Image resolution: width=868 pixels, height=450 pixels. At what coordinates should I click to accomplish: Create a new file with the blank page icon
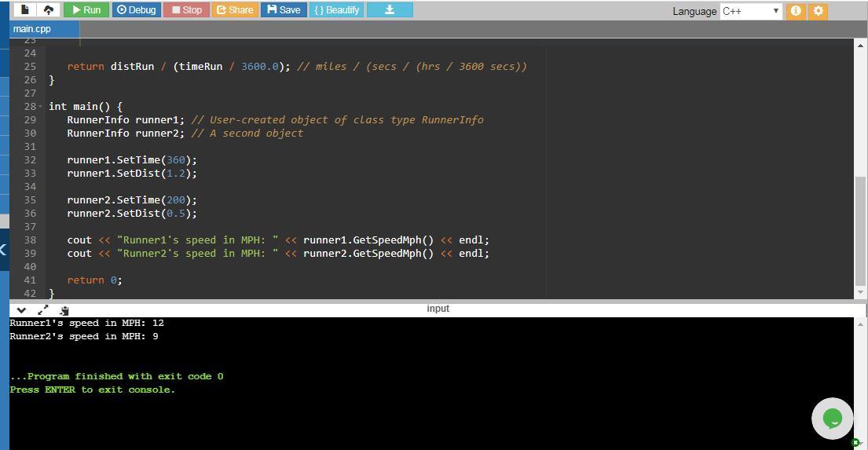coord(24,10)
